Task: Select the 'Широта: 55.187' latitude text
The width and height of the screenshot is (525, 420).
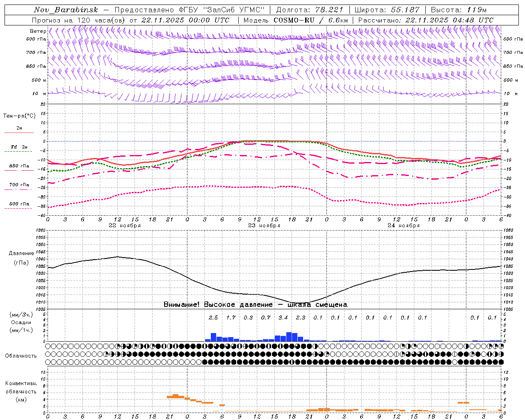Action: (x=387, y=10)
